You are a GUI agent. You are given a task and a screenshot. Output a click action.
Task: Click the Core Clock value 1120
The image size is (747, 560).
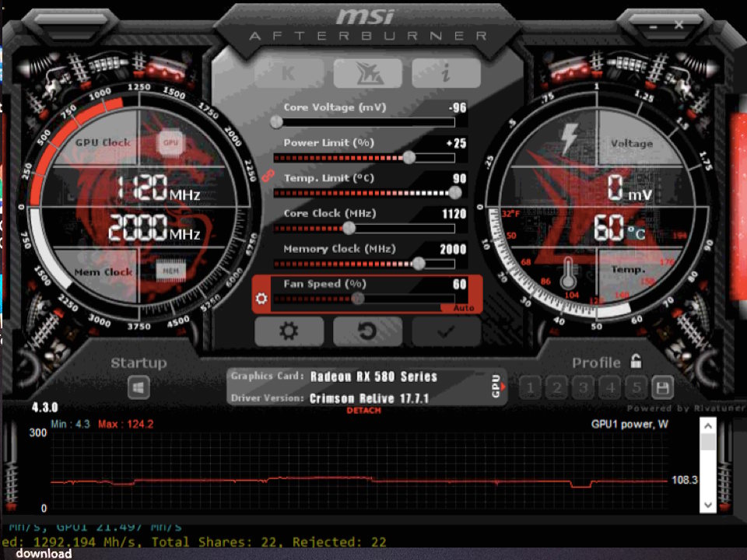pos(454,214)
